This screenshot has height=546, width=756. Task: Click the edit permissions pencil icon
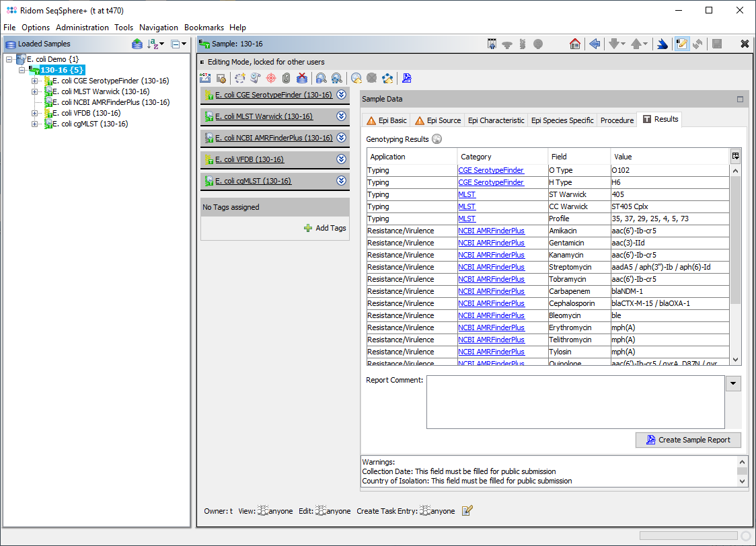(x=467, y=511)
